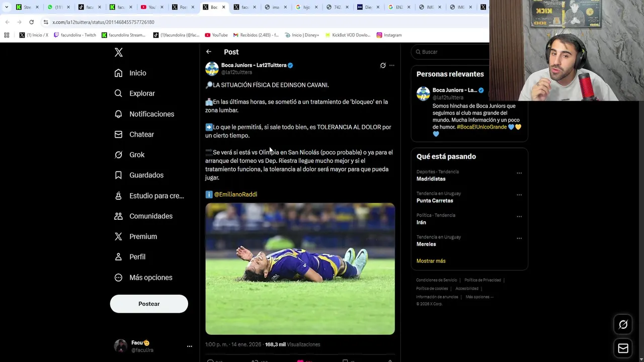Image resolution: width=644 pixels, height=362 pixels.
Task: Open the Mereles trend
Action: tap(426, 244)
